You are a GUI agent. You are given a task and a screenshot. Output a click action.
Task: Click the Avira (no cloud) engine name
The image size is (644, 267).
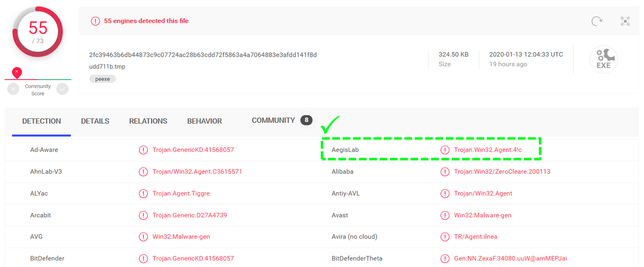355,237
